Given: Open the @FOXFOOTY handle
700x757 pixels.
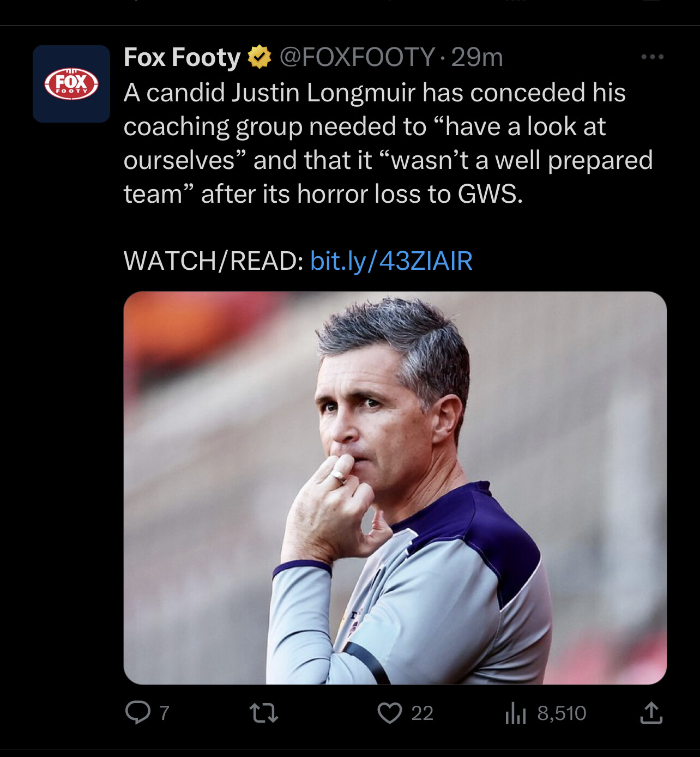Looking at the screenshot, I should pos(358,57).
